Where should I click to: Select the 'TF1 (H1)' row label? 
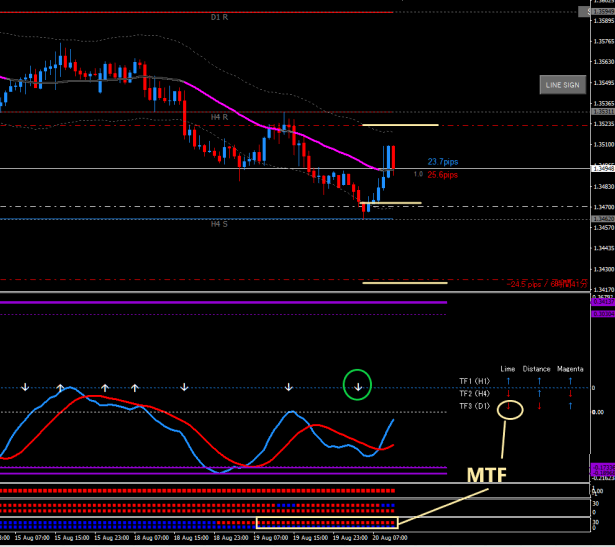(x=475, y=381)
